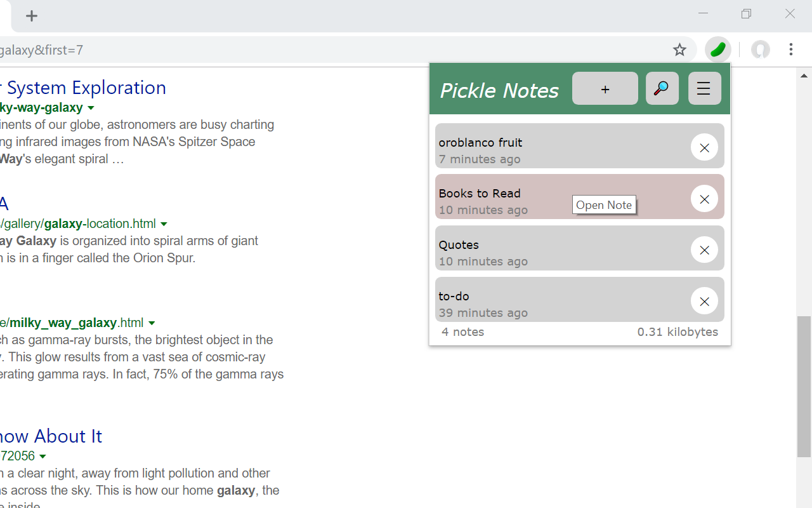Delete the 'oroblanco fruit' note
Screen dimensions: 812x508
(704, 147)
